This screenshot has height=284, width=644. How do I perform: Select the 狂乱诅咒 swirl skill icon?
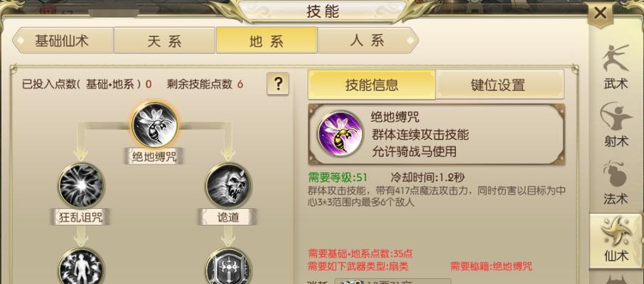pos(81,185)
